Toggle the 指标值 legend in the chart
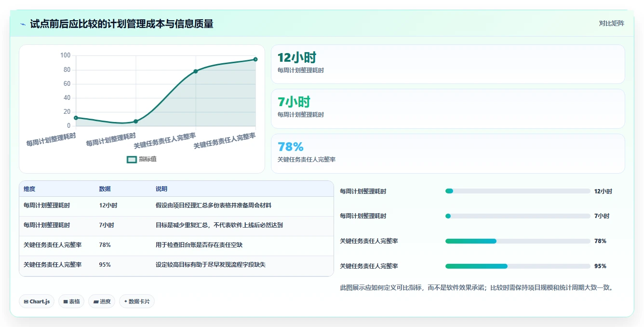The image size is (644, 327). click(x=142, y=159)
